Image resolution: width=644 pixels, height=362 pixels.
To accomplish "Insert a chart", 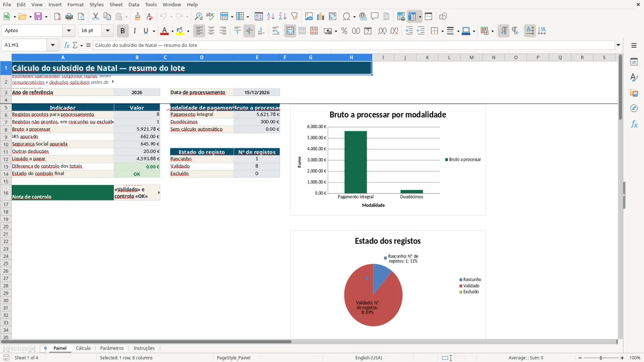I will [x=321, y=17].
